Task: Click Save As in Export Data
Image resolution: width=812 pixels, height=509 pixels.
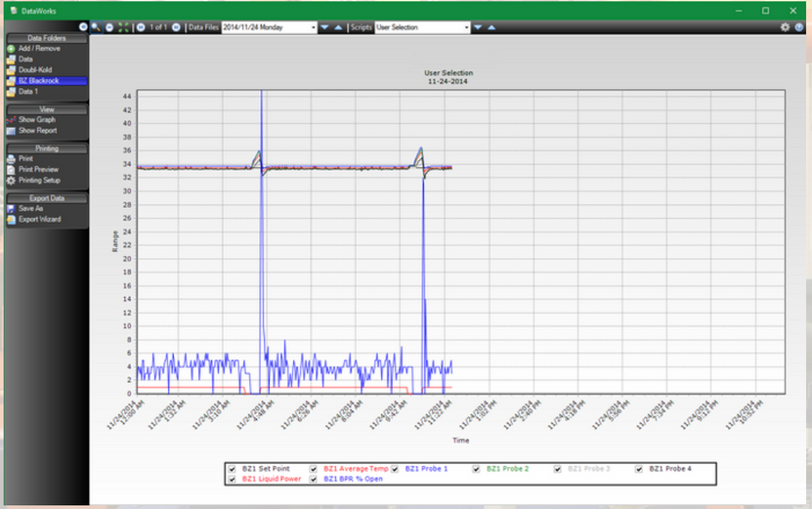Action: click(30, 208)
